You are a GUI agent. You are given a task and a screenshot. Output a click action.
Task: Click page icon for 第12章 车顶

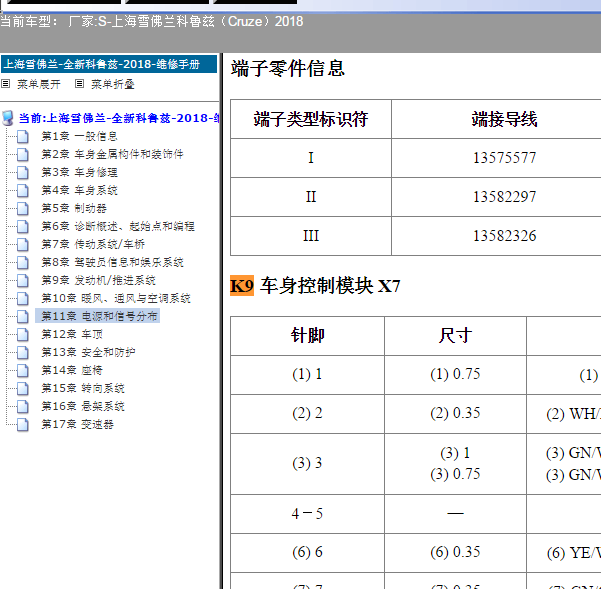(23, 335)
